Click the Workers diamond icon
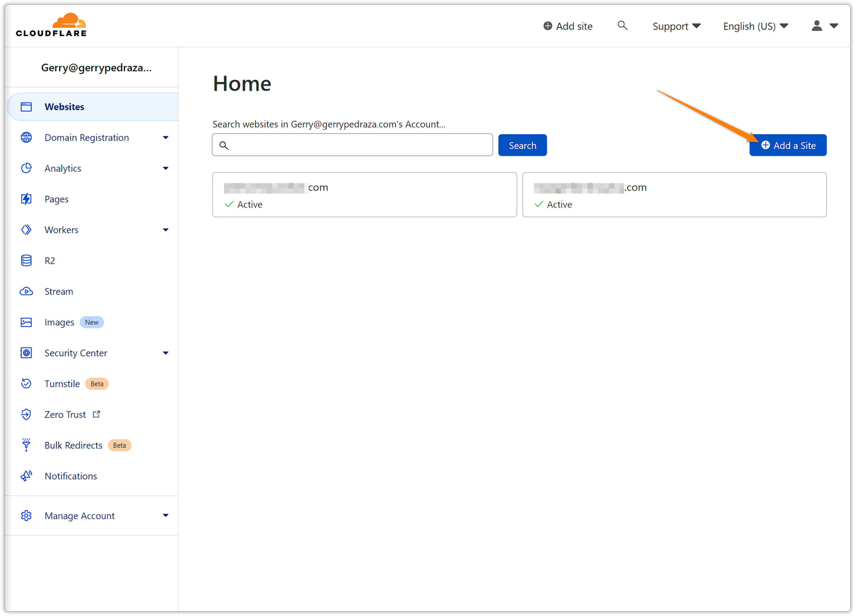 click(26, 230)
